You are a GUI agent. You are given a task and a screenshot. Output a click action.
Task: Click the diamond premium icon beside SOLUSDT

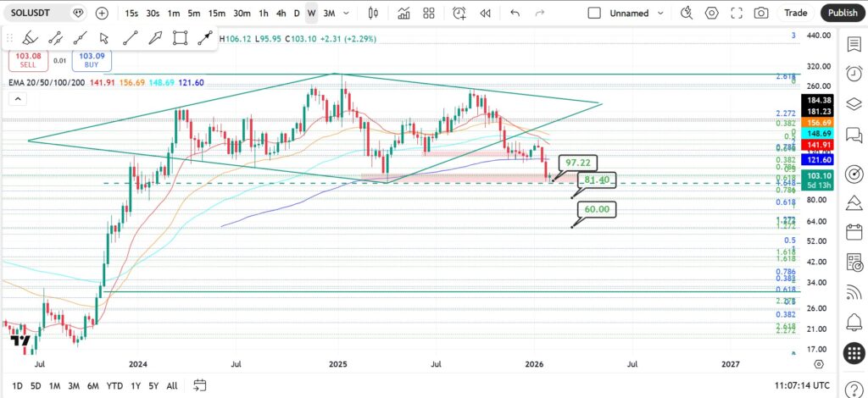coord(78,13)
